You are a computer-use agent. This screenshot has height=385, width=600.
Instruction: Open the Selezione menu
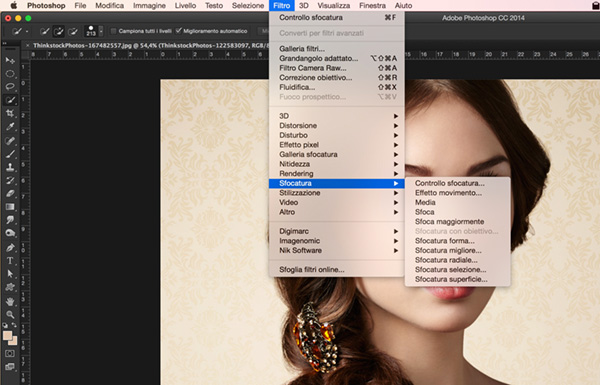tap(248, 6)
